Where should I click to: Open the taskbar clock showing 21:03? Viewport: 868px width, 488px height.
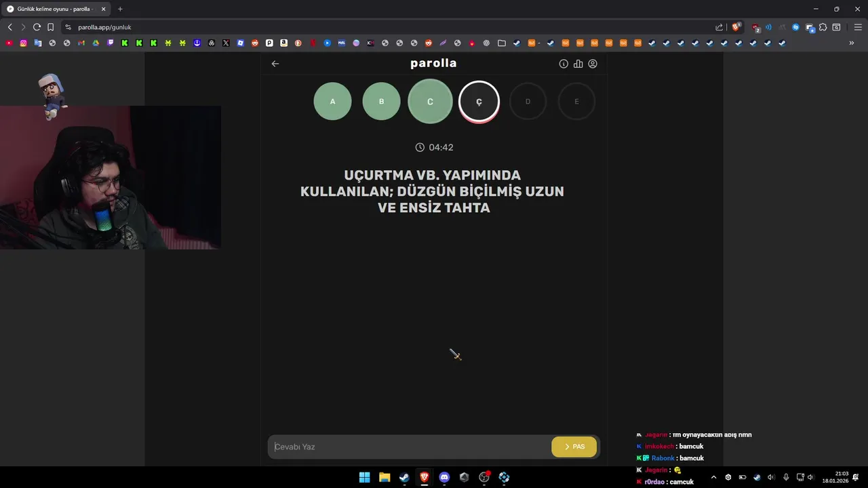(x=835, y=477)
